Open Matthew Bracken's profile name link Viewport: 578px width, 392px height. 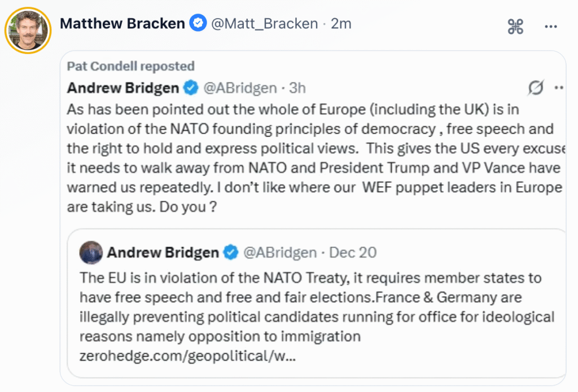click(x=122, y=23)
